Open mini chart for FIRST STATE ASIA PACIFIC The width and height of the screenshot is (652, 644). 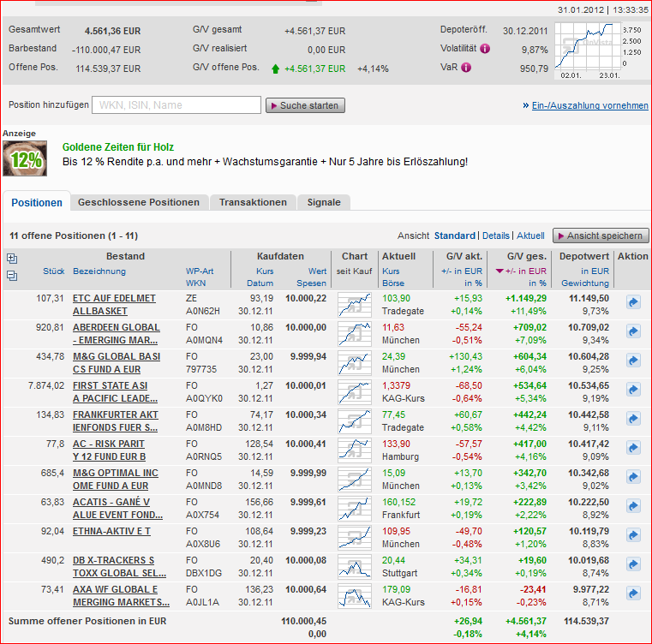[x=355, y=392]
